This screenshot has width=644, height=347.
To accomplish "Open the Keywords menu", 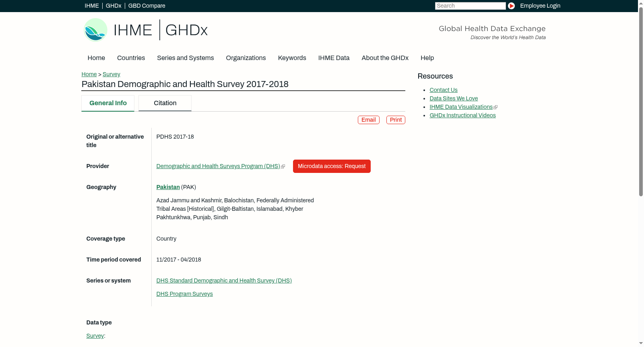I will (292, 58).
